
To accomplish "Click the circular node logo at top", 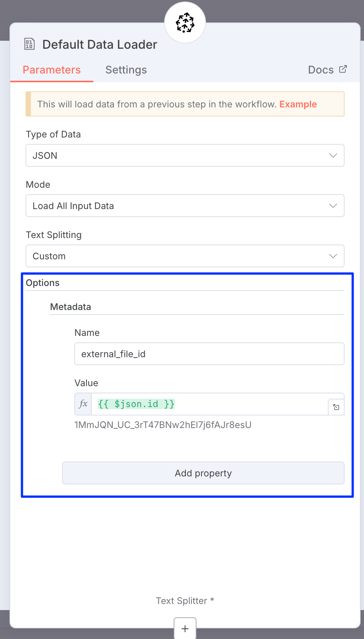I will coord(185,22).
